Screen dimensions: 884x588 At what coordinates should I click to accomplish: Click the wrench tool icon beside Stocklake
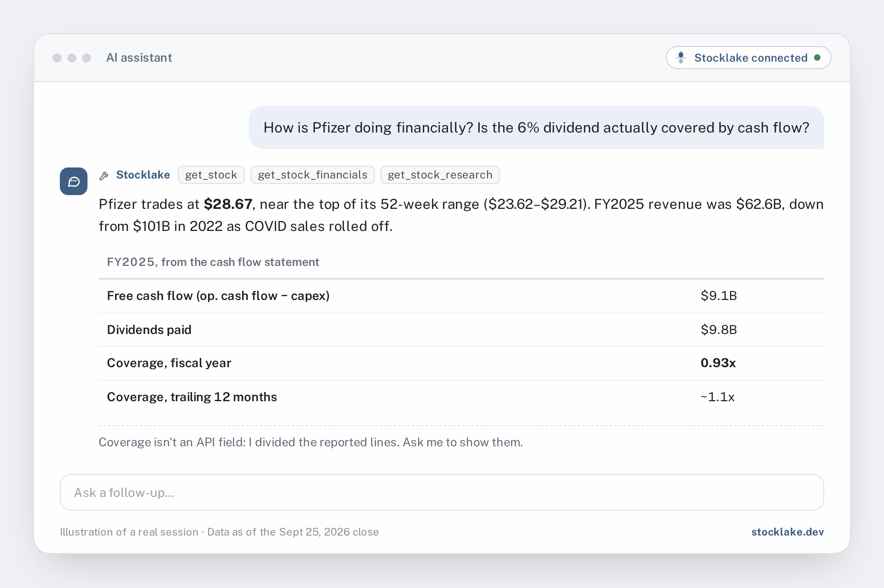point(104,175)
